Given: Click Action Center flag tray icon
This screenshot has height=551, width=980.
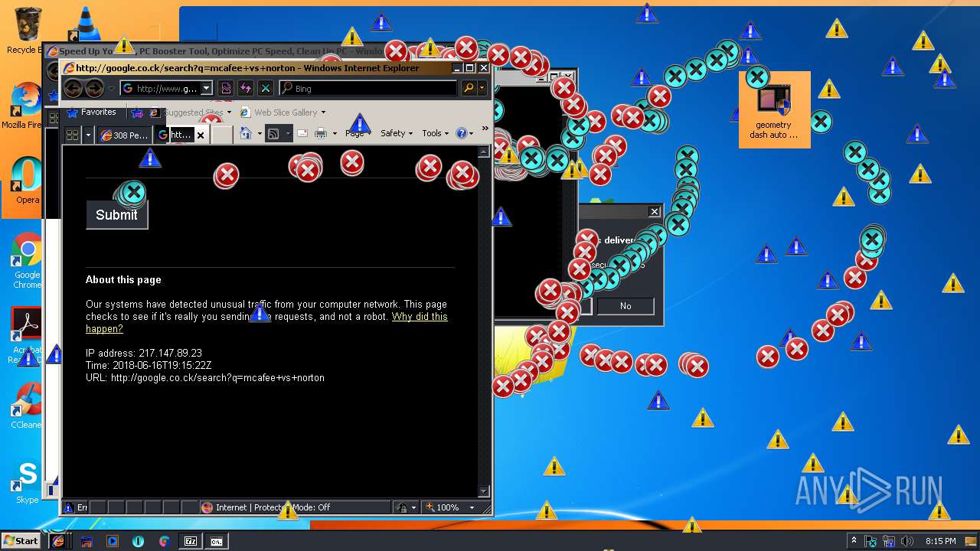Looking at the screenshot, I should [x=871, y=541].
